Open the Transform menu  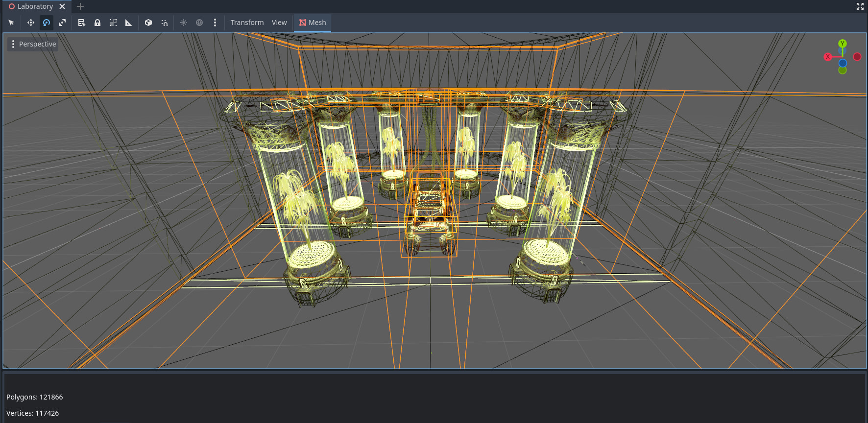(x=247, y=23)
